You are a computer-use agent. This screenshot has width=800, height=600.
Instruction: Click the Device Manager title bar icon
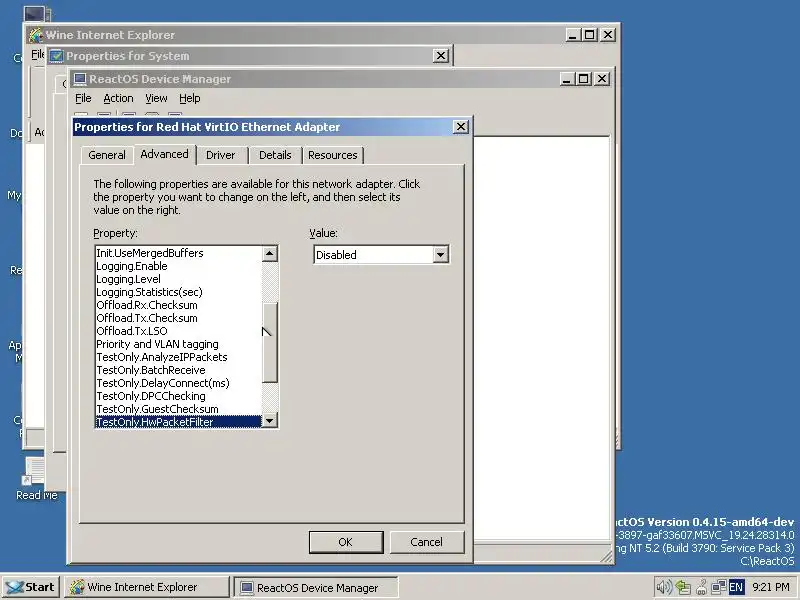pos(79,79)
